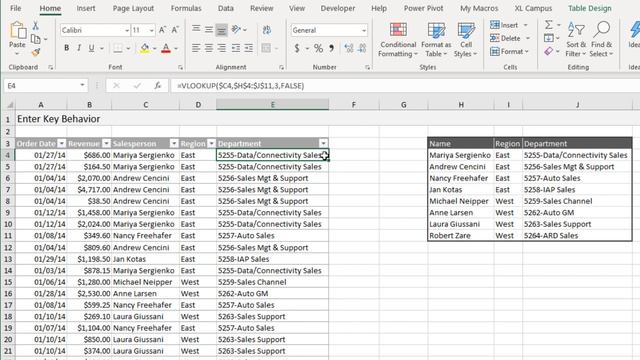The height and width of the screenshot is (360, 640).
Task: Click the Format Painter brush icon
Action: point(36,52)
